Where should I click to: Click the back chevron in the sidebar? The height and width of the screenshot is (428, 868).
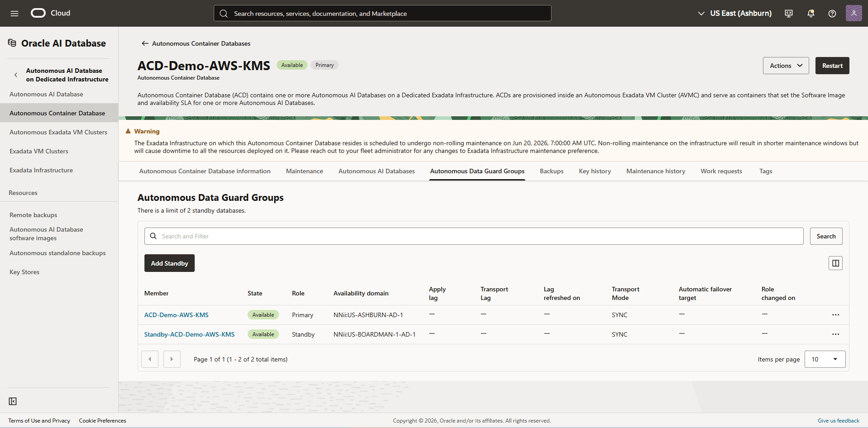(16, 75)
